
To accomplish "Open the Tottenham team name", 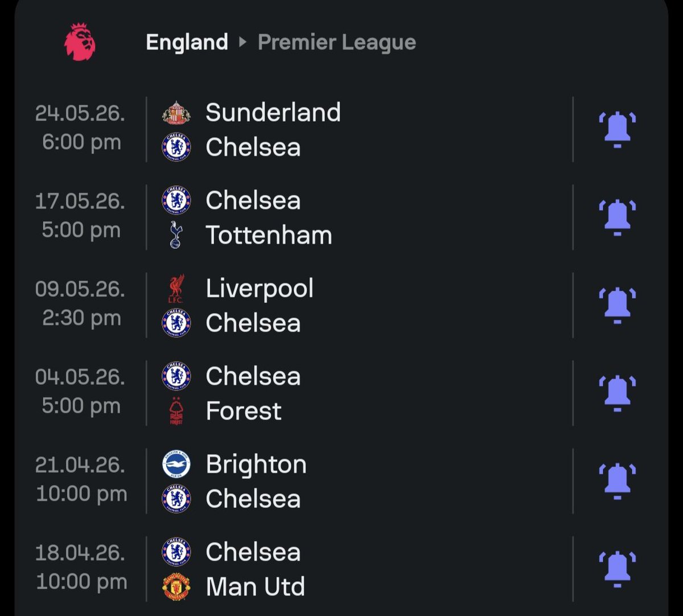I will (269, 235).
